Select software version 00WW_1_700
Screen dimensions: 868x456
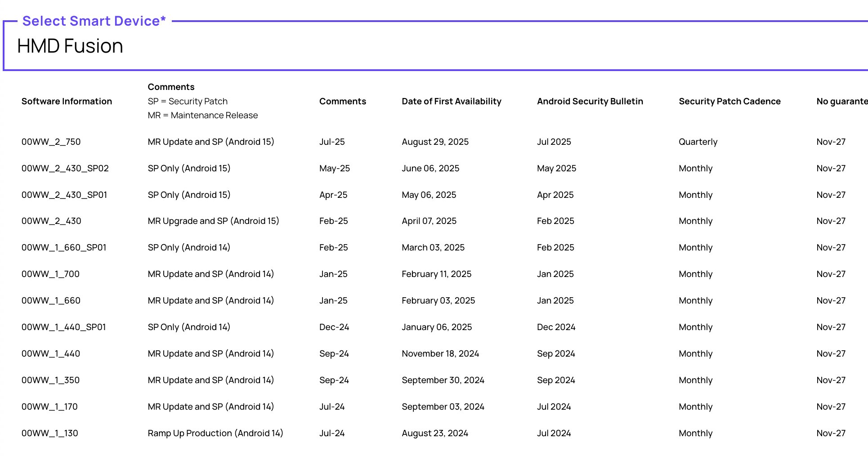[x=50, y=274]
